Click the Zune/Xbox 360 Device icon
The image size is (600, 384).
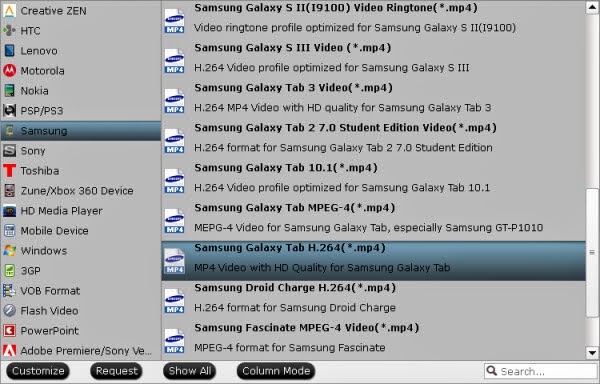[9, 190]
